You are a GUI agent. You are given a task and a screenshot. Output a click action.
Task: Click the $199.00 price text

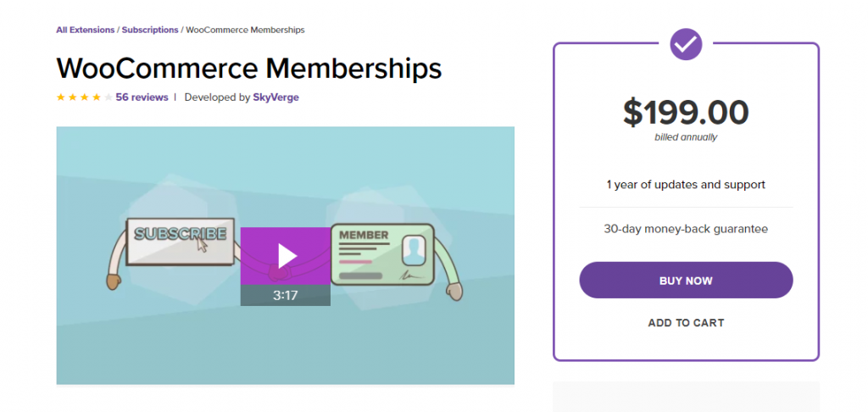686,113
